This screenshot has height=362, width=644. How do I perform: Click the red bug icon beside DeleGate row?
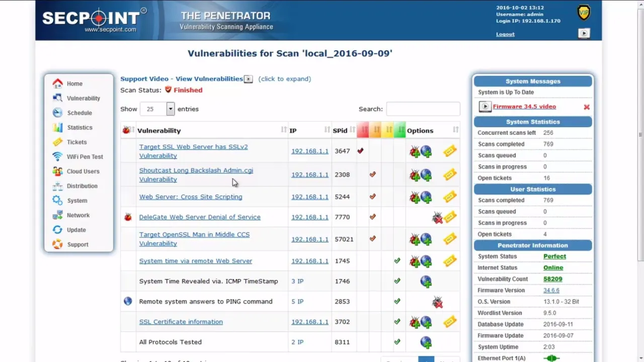pos(128,217)
